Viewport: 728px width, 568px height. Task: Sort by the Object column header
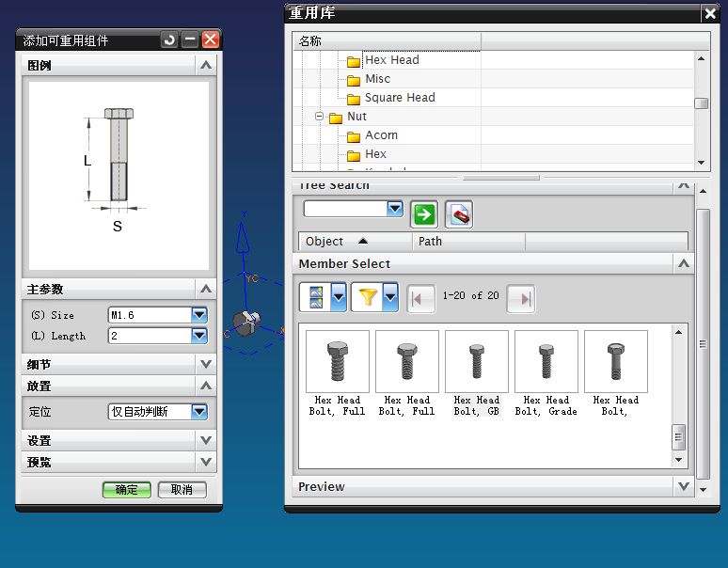pyautogui.click(x=356, y=242)
